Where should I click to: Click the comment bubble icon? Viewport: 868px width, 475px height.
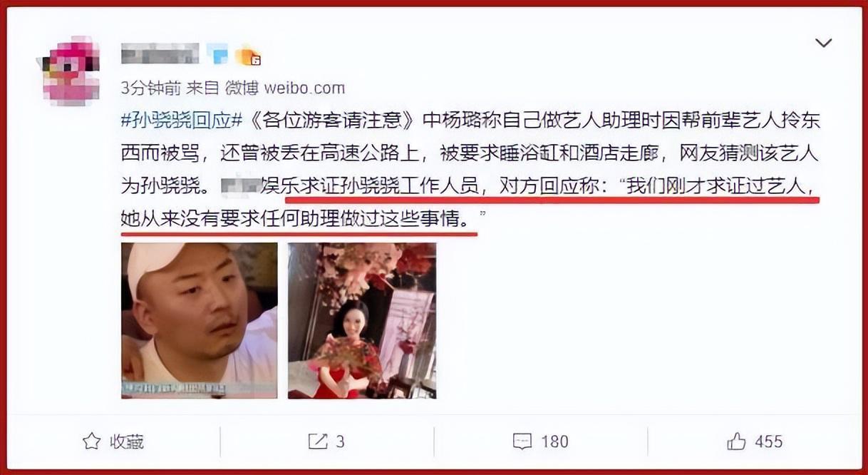522,441
